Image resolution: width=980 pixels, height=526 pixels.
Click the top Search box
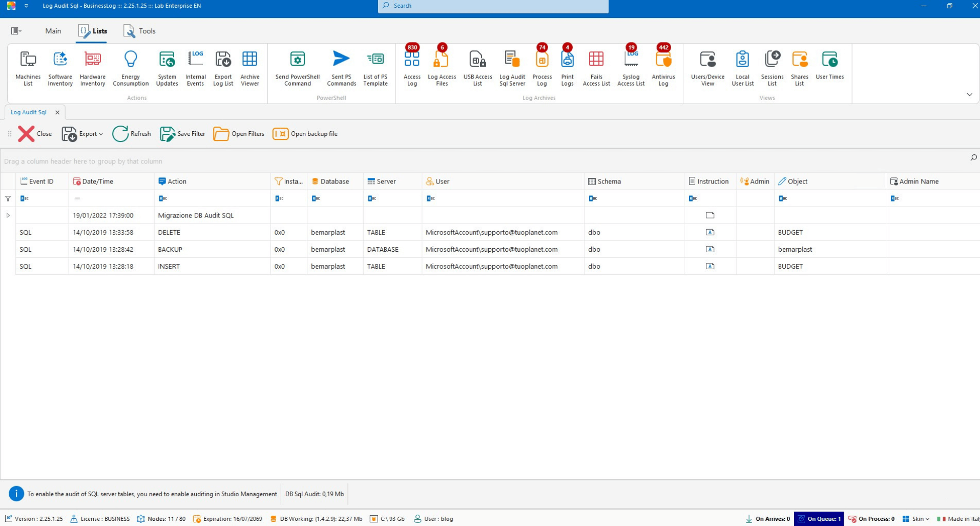click(x=493, y=6)
